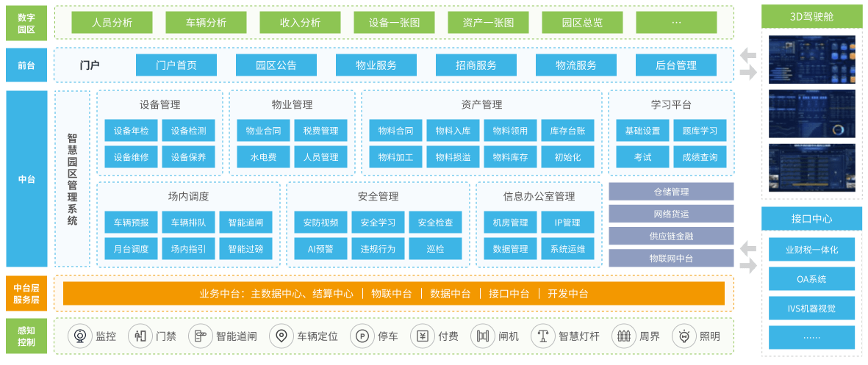
Task: Click 业财税一体化 in 接口中心
Action: [812, 250]
